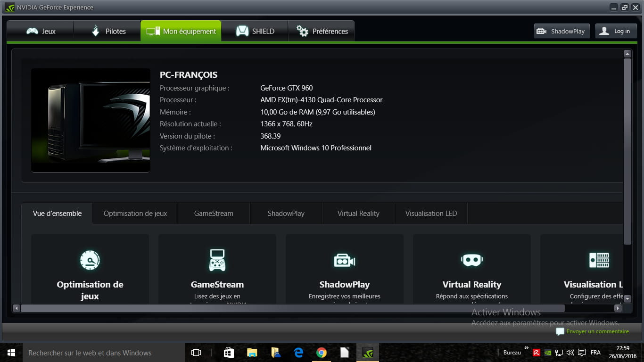
Task: Switch to the Jeux tab
Action: pyautogui.click(x=41, y=32)
